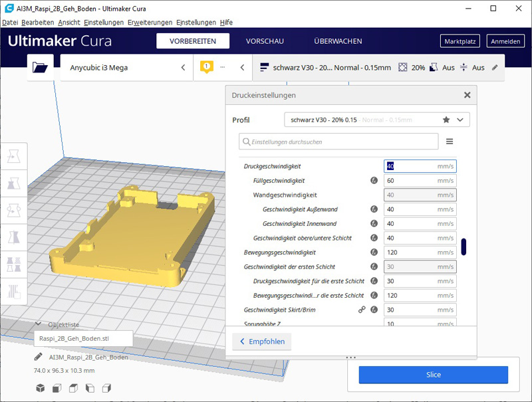This screenshot has height=402, width=532.
Task: Select the Support Blocker tool
Action: [x=13, y=292]
